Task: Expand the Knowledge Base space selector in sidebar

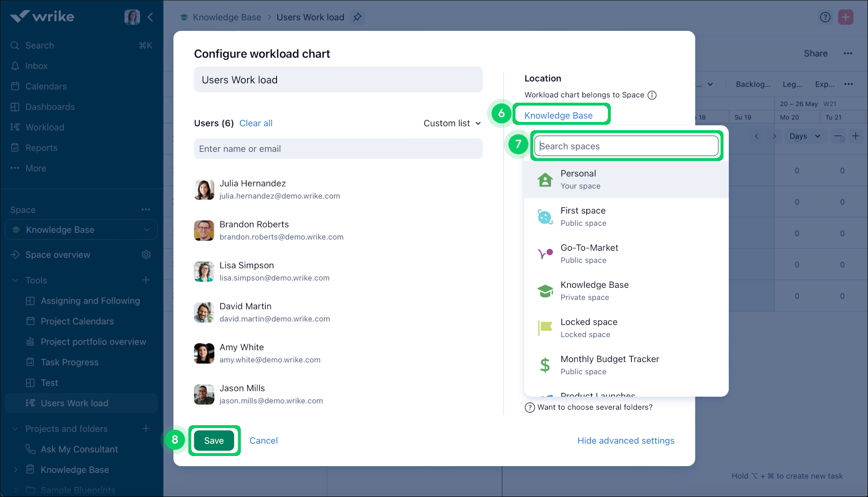Action: coord(146,230)
